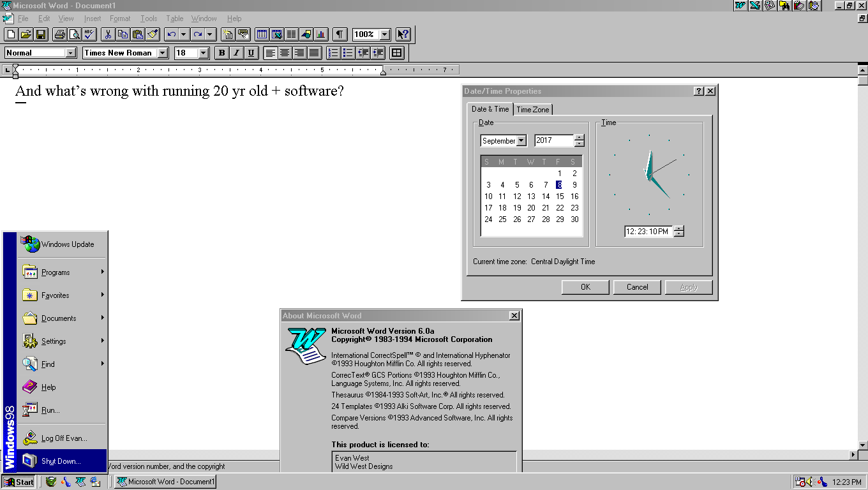
Task: Expand Settings submenu in Start menu
Action: point(63,341)
